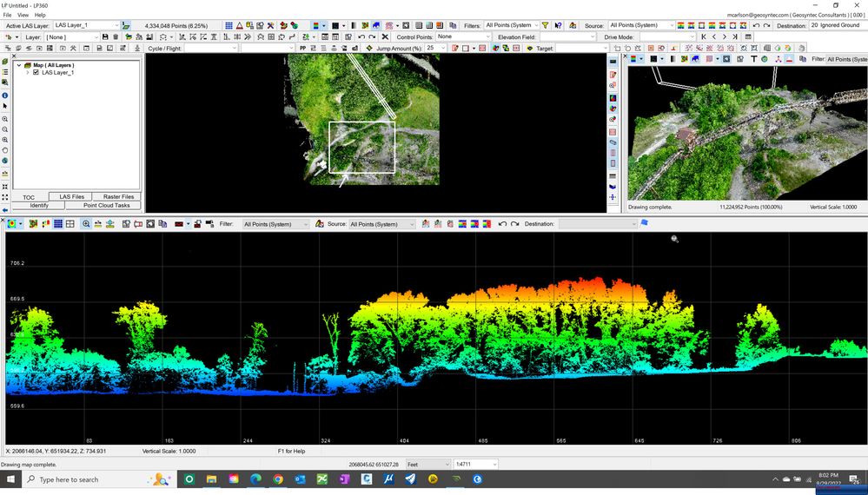
Task: Click the 4,334,048 Points (6.25%) readout
Action: pyautogui.click(x=176, y=26)
